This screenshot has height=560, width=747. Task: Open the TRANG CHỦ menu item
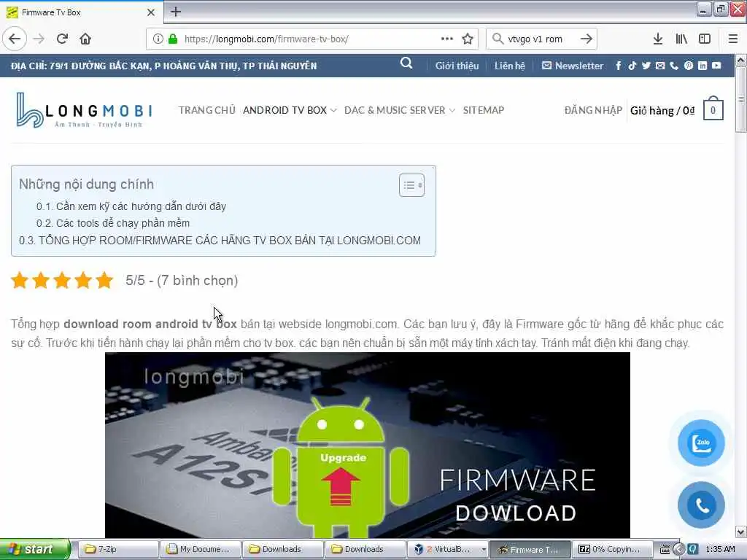click(x=206, y=111)
